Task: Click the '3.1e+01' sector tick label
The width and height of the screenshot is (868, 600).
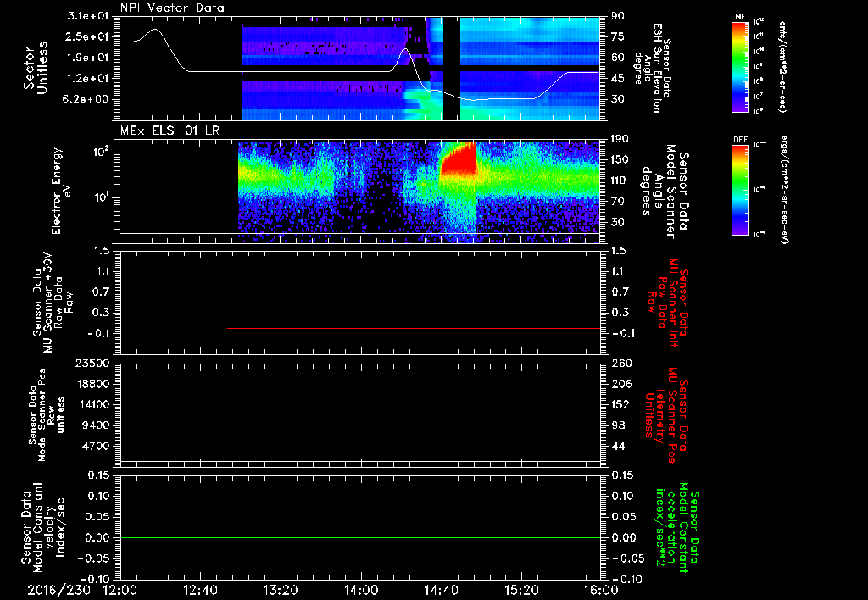Action: coord(89,16)
